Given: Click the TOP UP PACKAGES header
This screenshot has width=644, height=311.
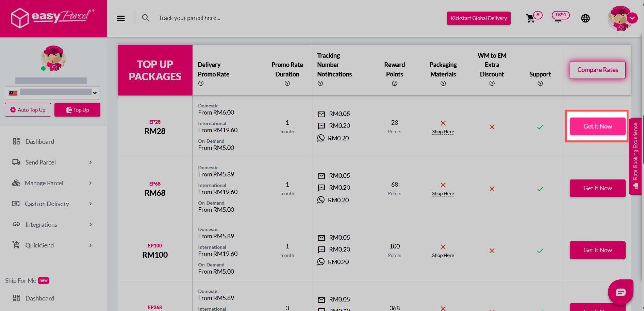Looking at the screenshot, I should click(x=155, y=70).
